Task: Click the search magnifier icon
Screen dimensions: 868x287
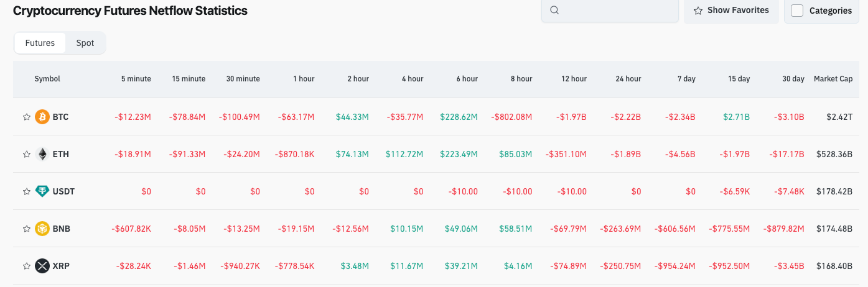Action: pyautogui.click(x=555, y=10)
